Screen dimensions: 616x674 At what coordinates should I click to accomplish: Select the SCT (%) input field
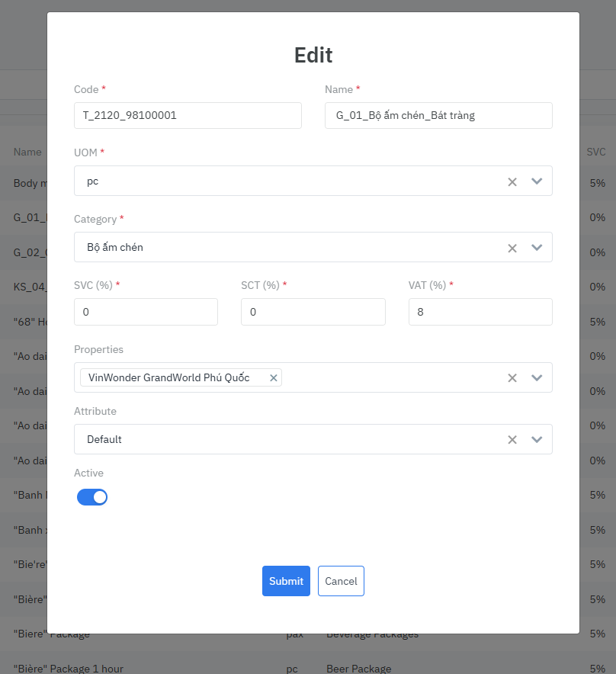[x=313, y=312]
